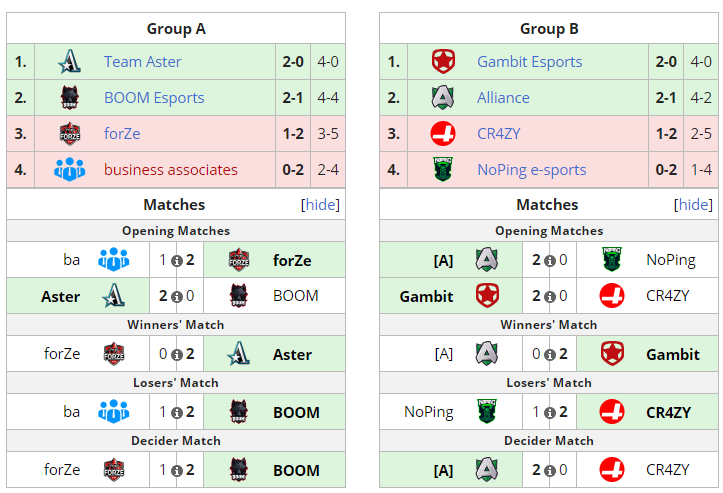Click the business associates blue people icon
This screenshot has width=723, height=493.
pos(69,170)
